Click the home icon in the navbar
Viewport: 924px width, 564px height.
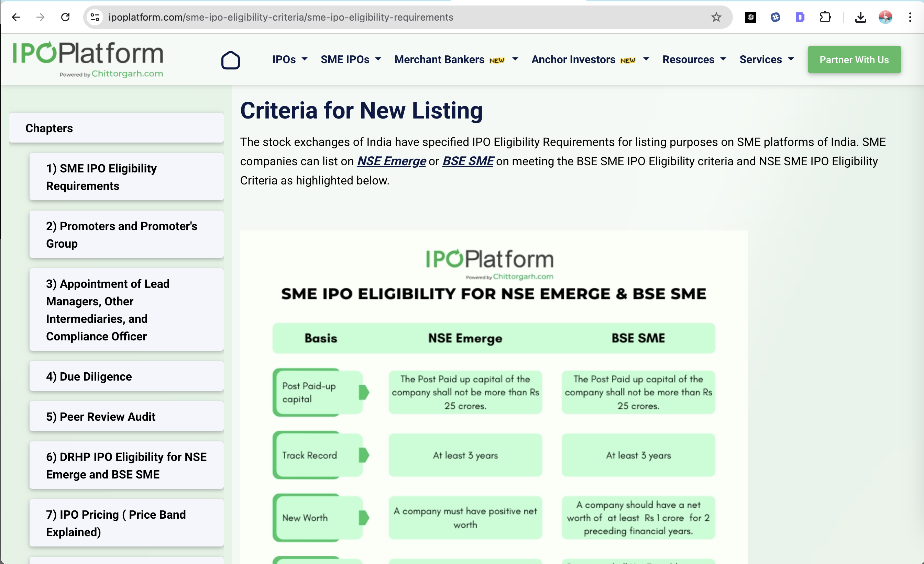pos(231,60)
